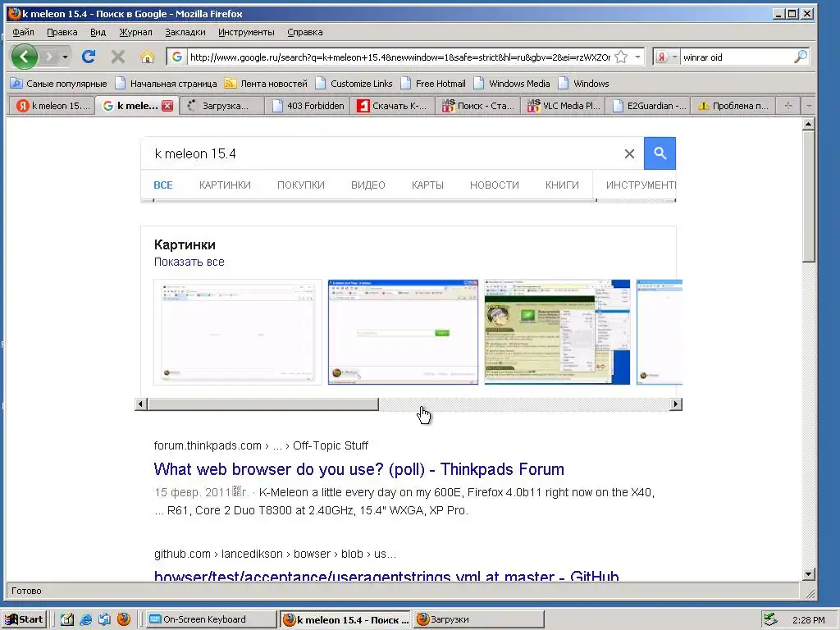Click the carousel scrollbar left arrow
This screenshot has width=840, height=630.
pyautogui.click(x=141, y=404)
